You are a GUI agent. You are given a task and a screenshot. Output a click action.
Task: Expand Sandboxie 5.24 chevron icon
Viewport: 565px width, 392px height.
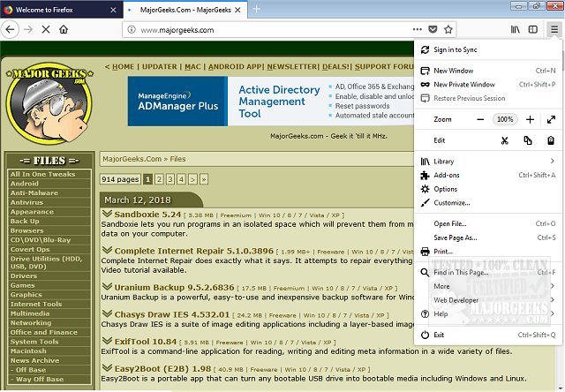(107, 214)
